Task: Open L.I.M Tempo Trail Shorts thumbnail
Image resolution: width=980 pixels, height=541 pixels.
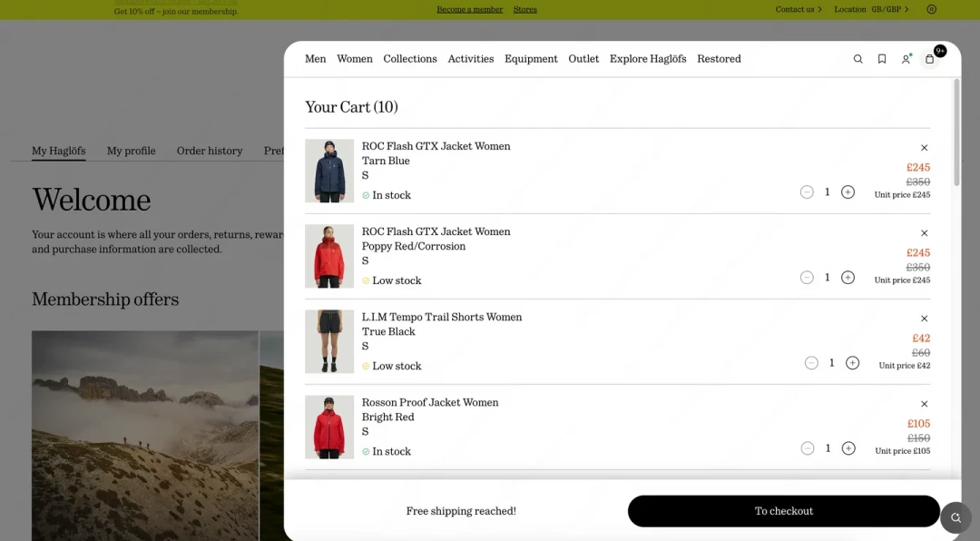Action: [x=329, y=341]
